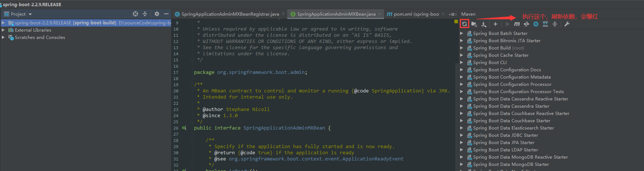The height and width of the screenshot is (171, 644).
Task: Select Spring Boot Configuration Processor Tests
Action: tap(518, 92)
